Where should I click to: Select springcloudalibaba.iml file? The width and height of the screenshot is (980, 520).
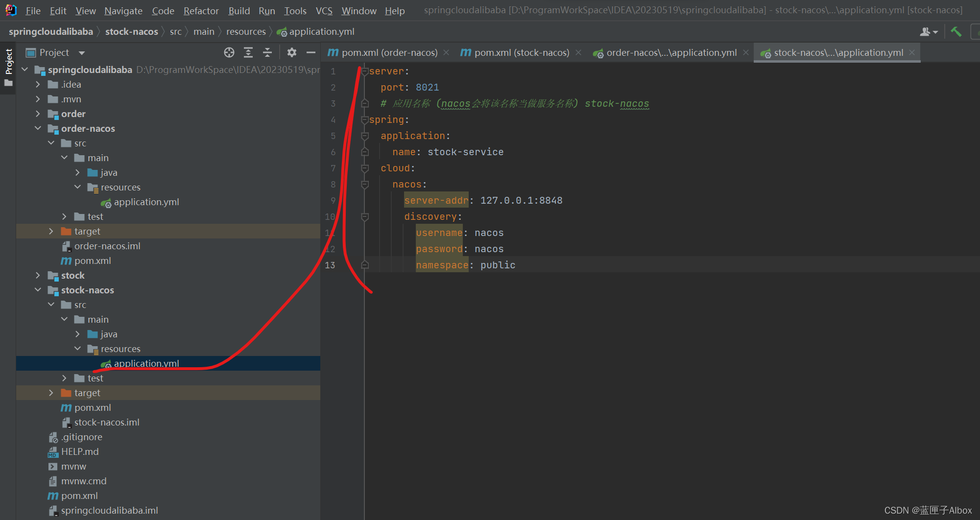[x=110, y=510]
